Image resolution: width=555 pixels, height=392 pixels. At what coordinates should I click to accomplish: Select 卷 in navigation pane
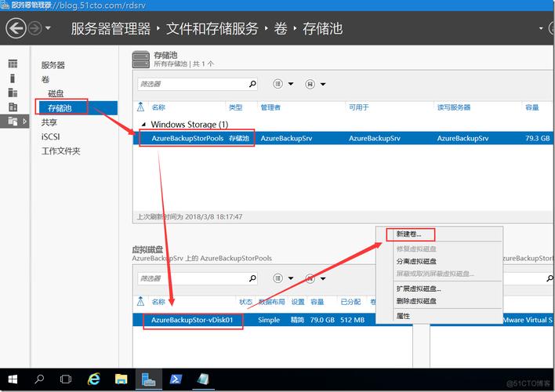(45, 79)
